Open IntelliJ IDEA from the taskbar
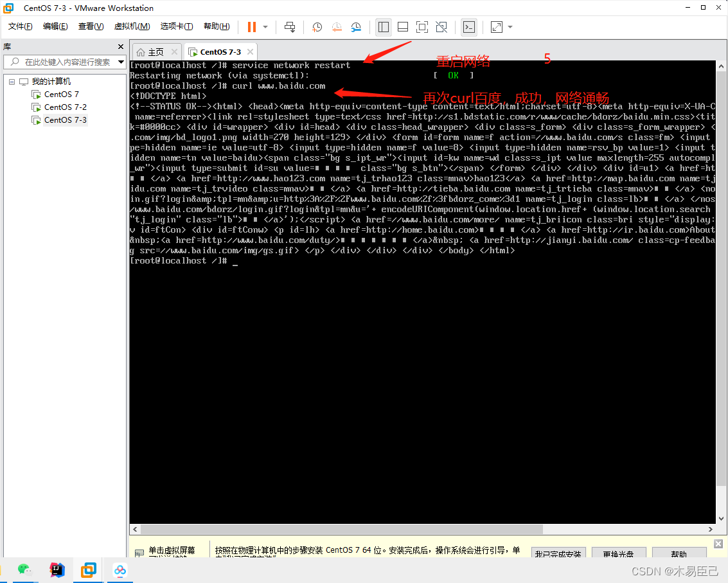This screenshot has width=728, height=583. point(57,570)
